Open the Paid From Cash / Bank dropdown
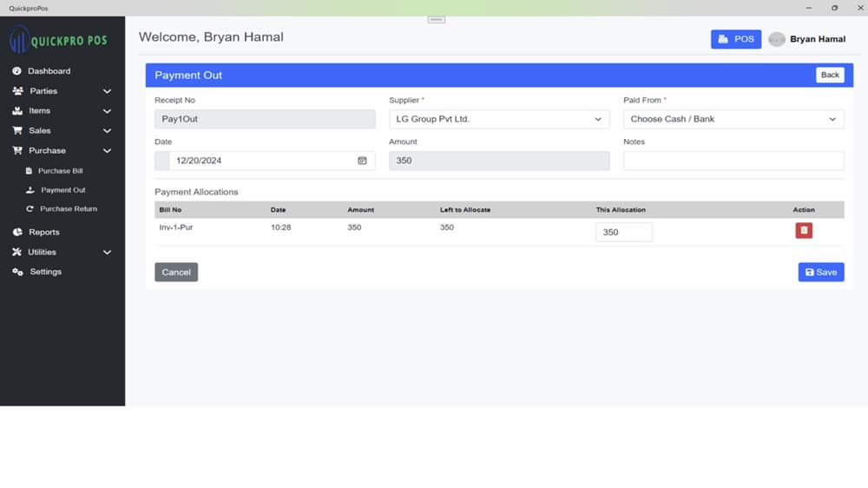Viewport: 868px width, 488px height. (x=733, y=119)
